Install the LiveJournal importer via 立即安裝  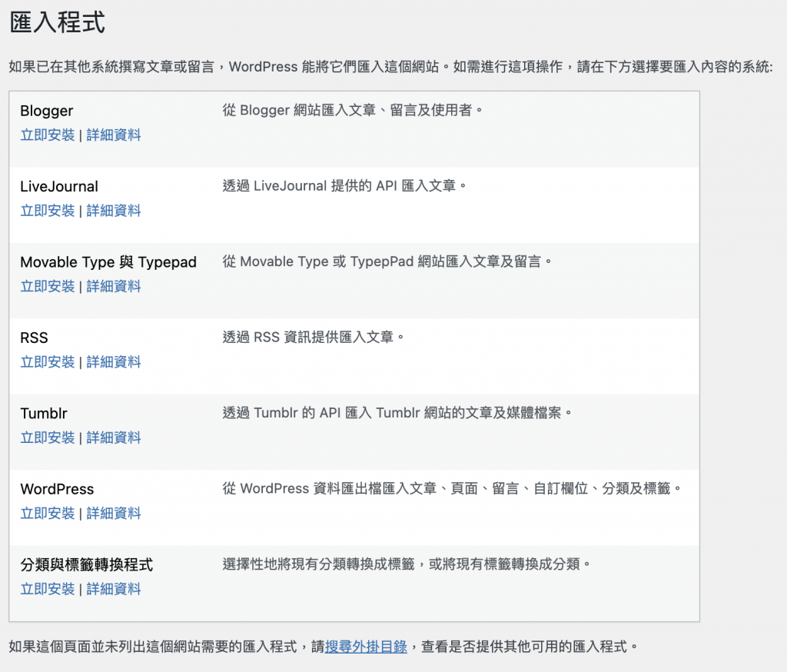tap(48, 211)
